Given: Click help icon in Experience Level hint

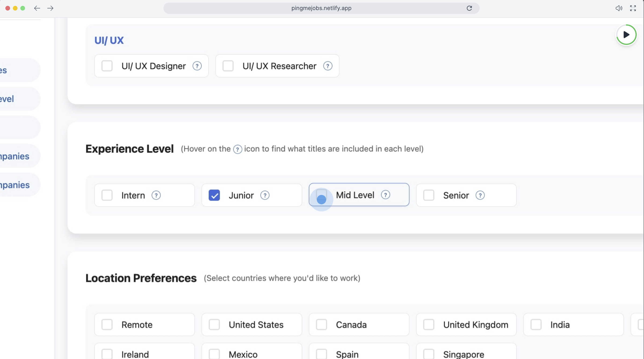Looking at the screenshot, I should [237, 149].
